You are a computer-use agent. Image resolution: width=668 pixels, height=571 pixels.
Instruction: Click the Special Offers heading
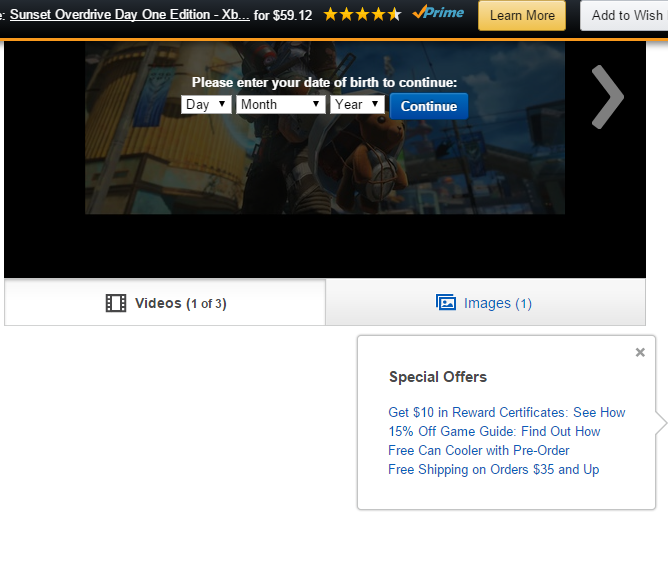[438, 377]
